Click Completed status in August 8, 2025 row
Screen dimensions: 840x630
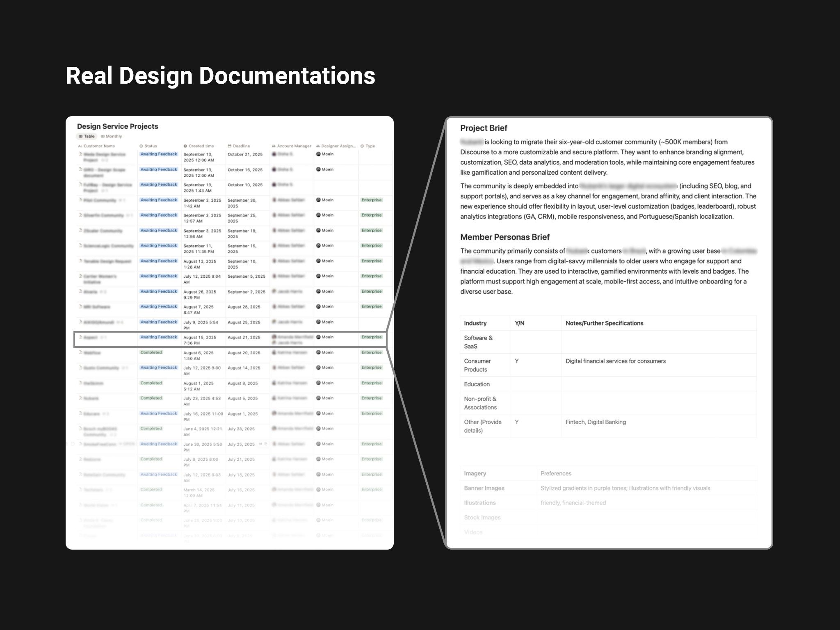pos(151,383)
